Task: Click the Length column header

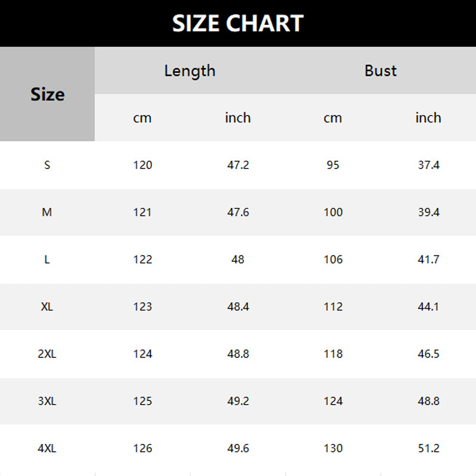Action: click(190, 71)
